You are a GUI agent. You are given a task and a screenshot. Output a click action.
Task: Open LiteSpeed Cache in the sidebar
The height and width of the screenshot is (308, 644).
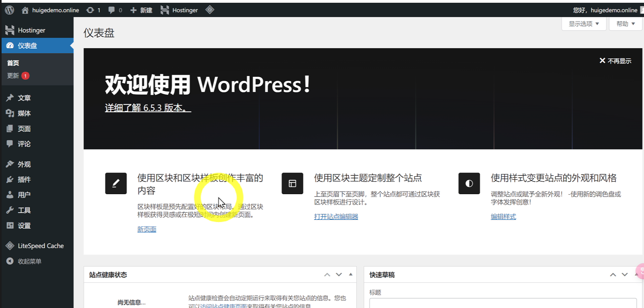click(37, 246)
